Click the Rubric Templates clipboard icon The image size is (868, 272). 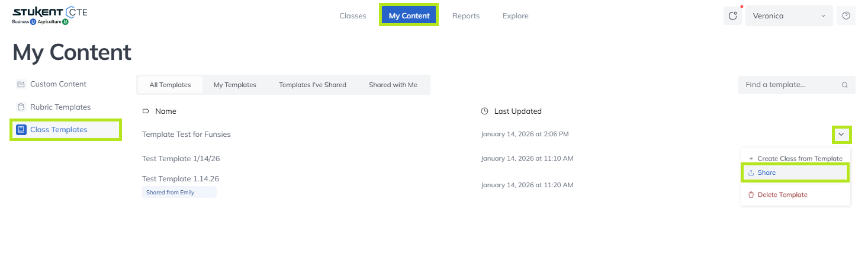coord(21,107)
